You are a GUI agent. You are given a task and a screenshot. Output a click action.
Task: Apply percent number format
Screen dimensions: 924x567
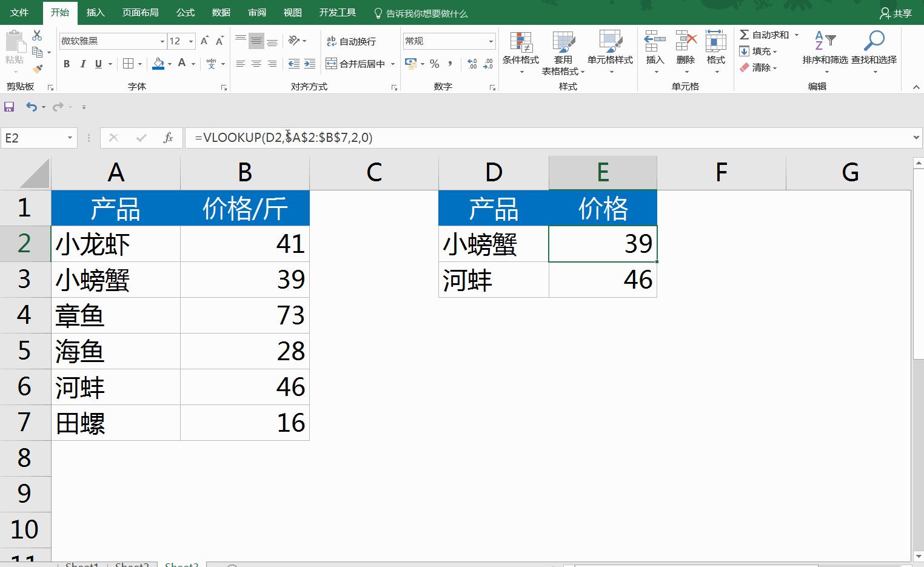(434, 63)
